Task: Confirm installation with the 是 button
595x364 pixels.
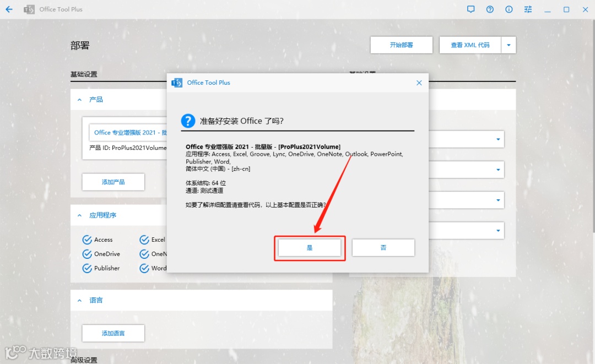Action: click(310, 248)
